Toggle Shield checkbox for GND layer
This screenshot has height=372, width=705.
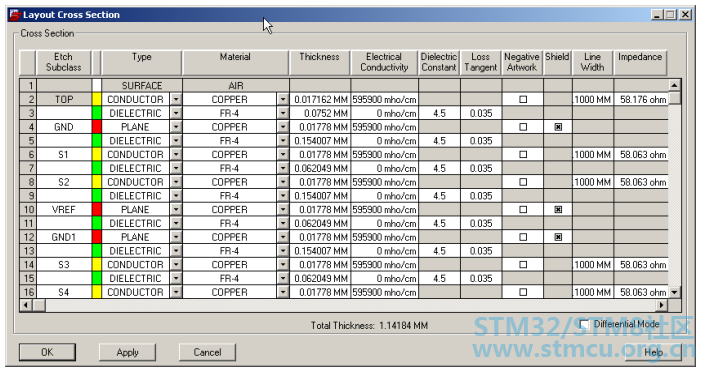pyautogui.click(x=558, y=127)
